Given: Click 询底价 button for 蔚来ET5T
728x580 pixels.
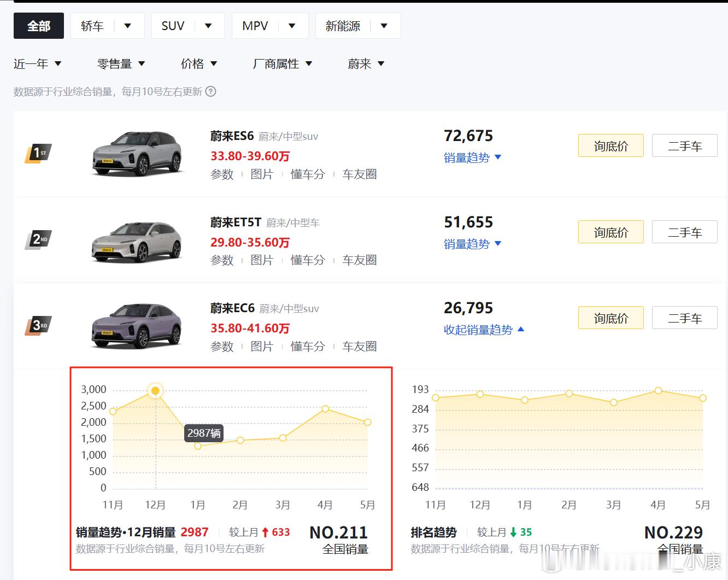Looking at the screenshot, I should click(x=611, y=232).
